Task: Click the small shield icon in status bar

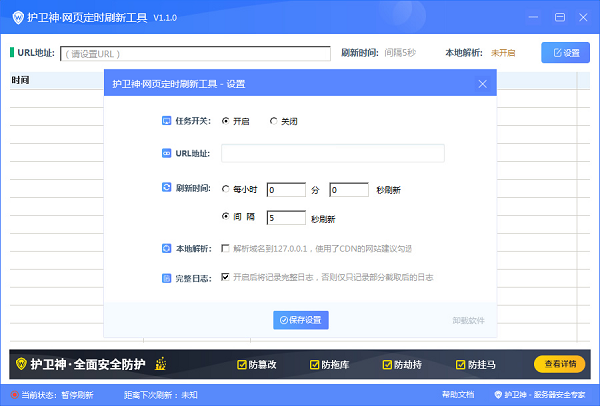Action: [498, 395]
